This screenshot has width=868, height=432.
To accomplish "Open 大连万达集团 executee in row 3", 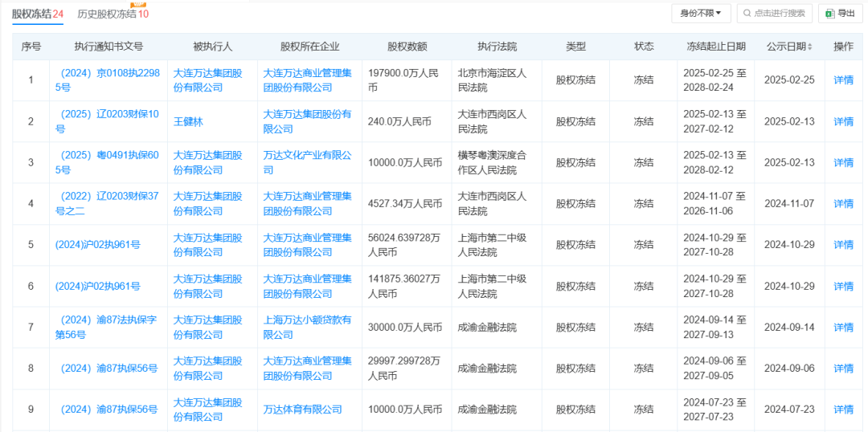I will point(208,163).
